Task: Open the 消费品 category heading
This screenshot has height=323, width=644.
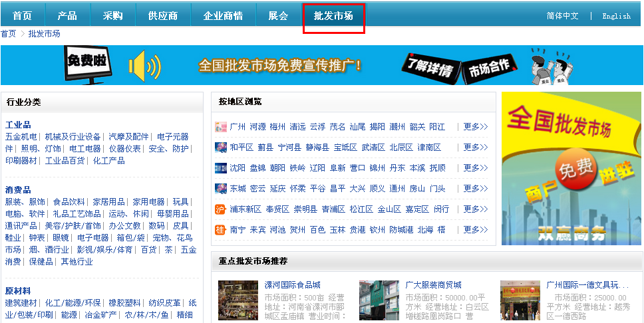Action: (x=18, y=189)
